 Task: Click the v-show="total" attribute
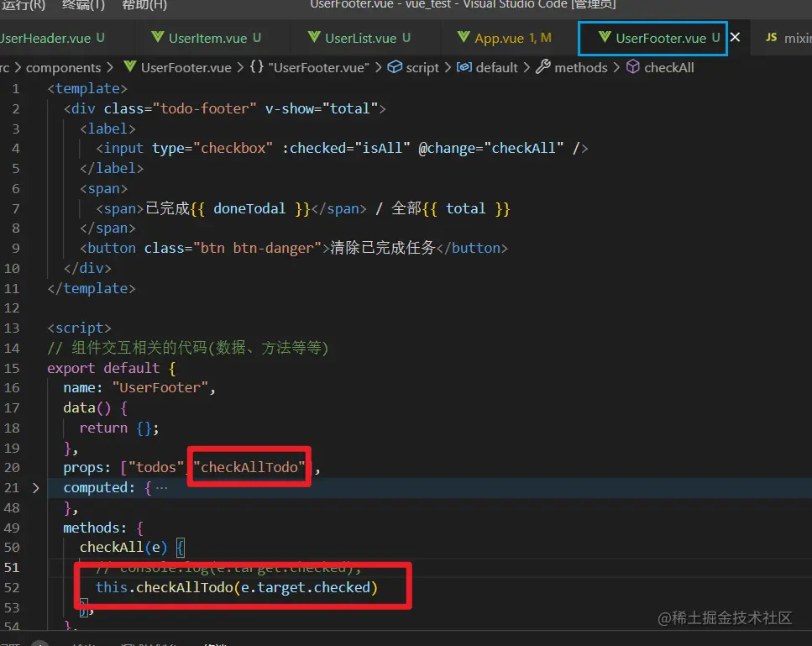pyautogui.click(x=322, y=109)
